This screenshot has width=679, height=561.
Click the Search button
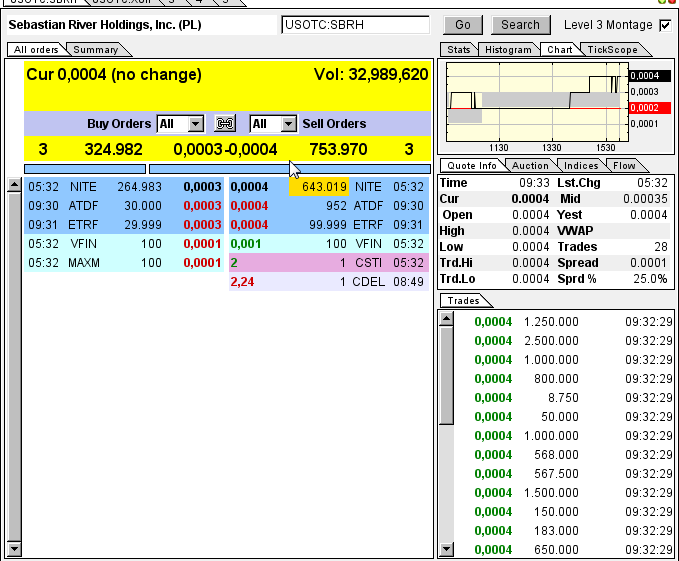[x=521, y=25]
